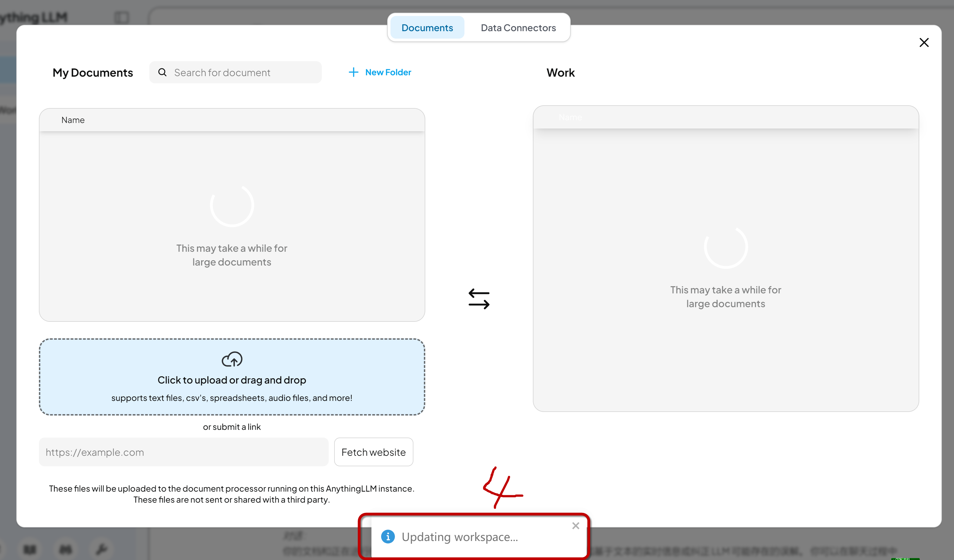
Task: Open the Data Connectors tab
Action: pos(518,28)
